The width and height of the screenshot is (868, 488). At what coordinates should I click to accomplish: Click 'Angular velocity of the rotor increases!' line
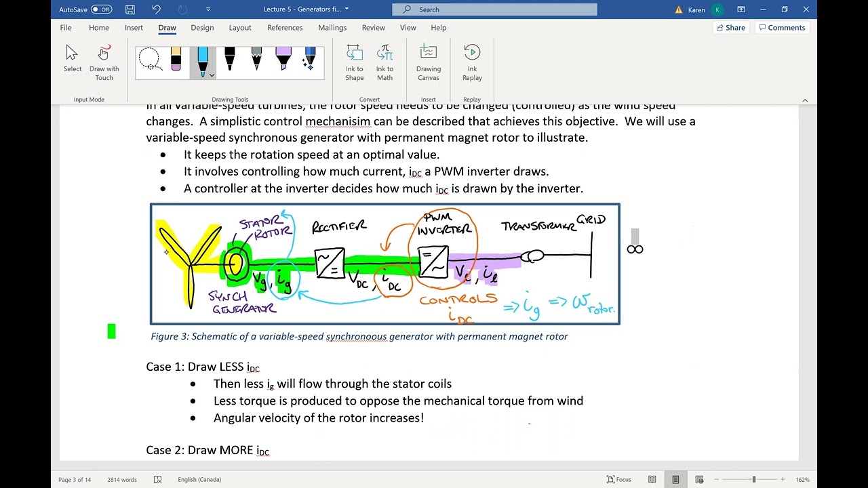point(319,418)
